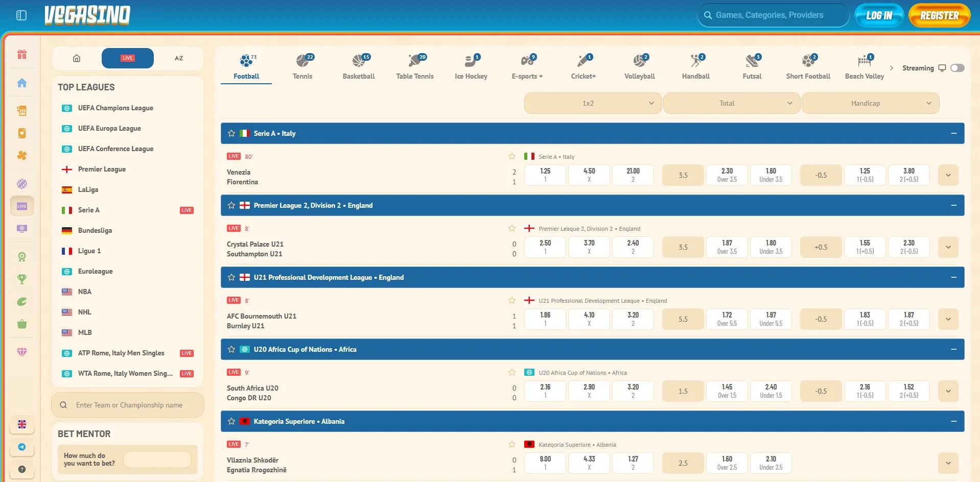
Task: Expand more markets for Venezia vs Fiorentina
Action: (x=948, y=175)
